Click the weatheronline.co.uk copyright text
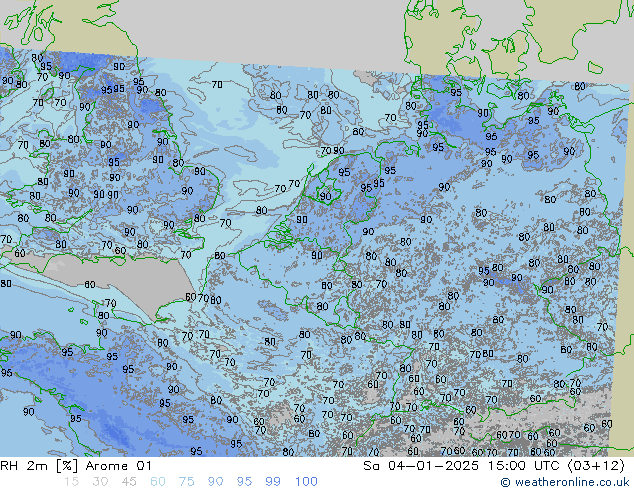Image resolution: width=634 pixels, height=490 pixels. pyautogui.click(x=564, y=482)
